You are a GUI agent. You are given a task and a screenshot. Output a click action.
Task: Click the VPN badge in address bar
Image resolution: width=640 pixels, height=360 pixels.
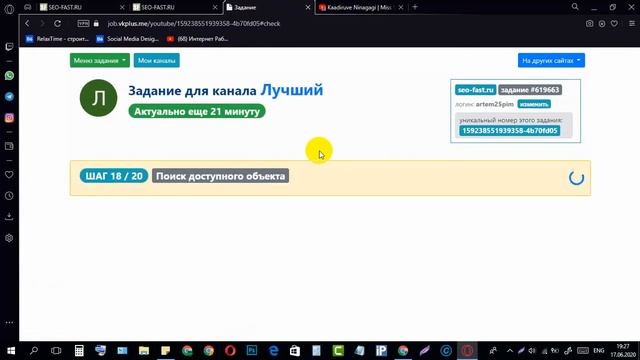[x=83, y=24]
